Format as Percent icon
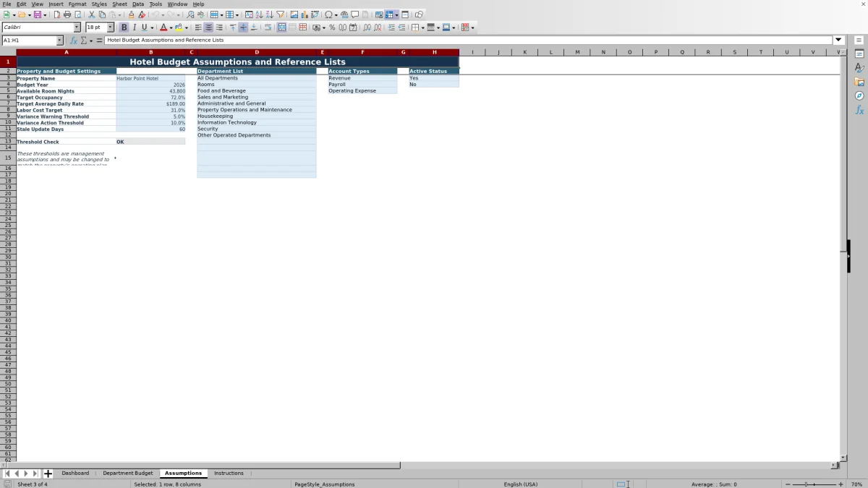Screen dimensions: 868x488 (332, 27)
